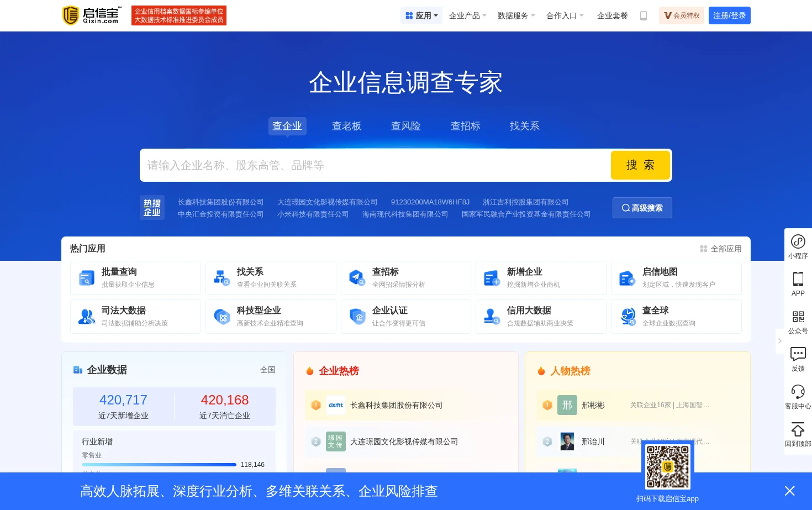The image size is (812, 510).
Task: Click the 公众号 QR sidebar icon
Action: (798, 317)
